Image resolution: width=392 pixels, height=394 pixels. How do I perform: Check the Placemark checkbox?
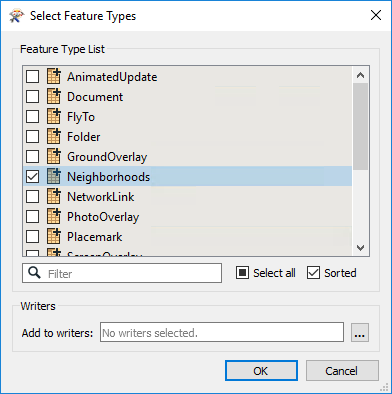pos(32,237)
